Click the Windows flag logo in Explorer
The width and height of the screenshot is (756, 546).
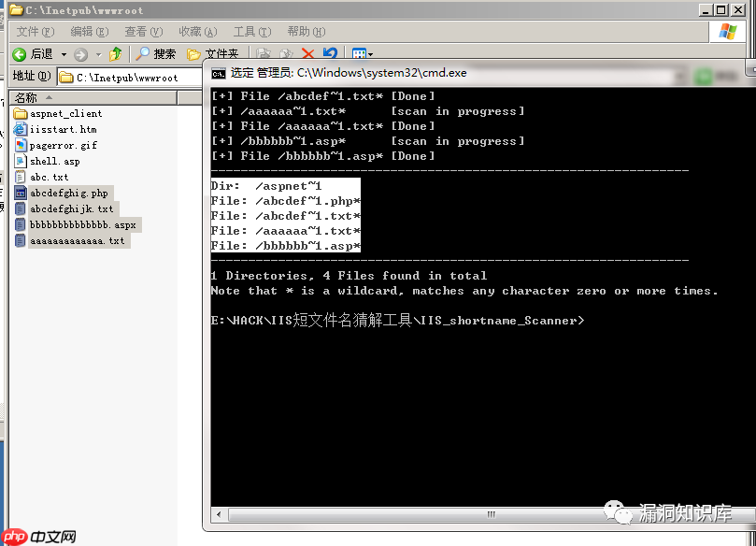(x=727, y=32)
